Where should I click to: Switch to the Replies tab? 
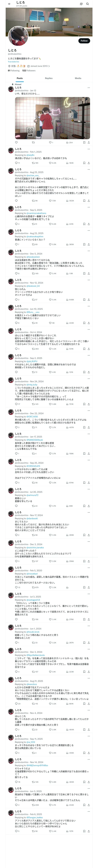pos(49,78)
